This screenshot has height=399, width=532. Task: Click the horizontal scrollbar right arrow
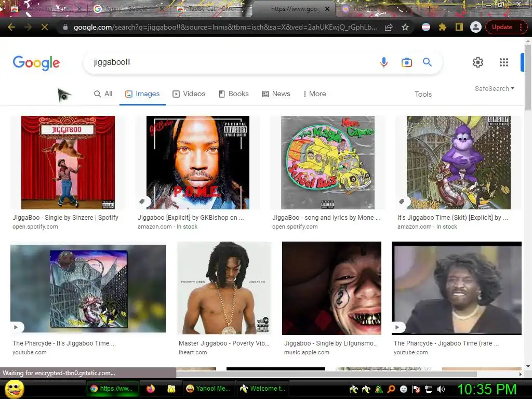click(521, 374)
